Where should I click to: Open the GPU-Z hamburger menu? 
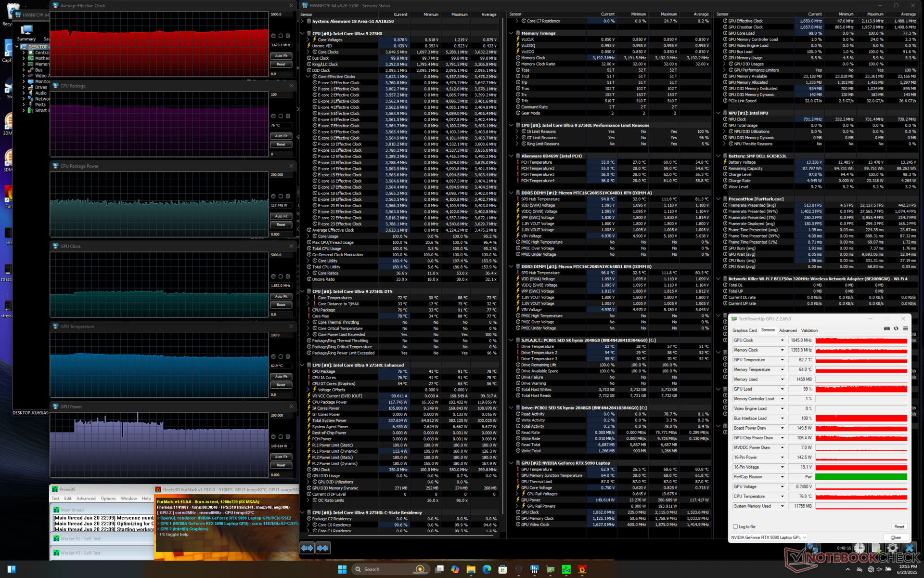click(905, 328)
